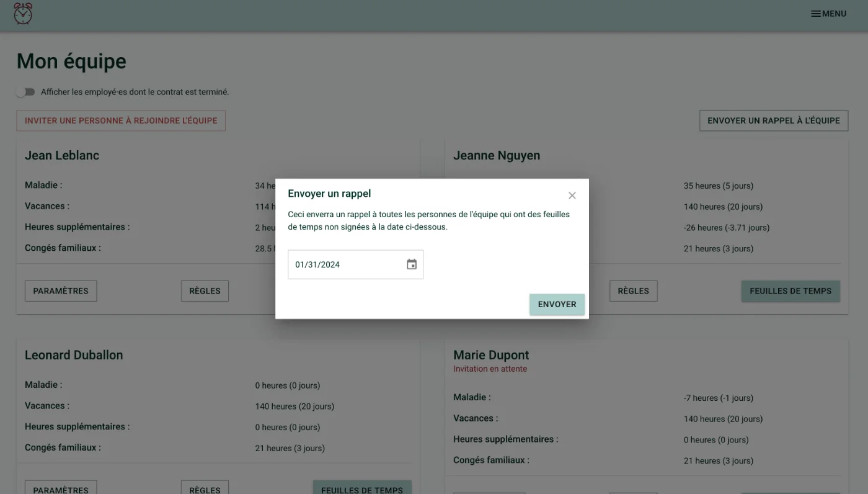Click the alarm clock logo icon
Image resolution: width=868 pixels, height=494 pixels.
click(x=23, y=14)
